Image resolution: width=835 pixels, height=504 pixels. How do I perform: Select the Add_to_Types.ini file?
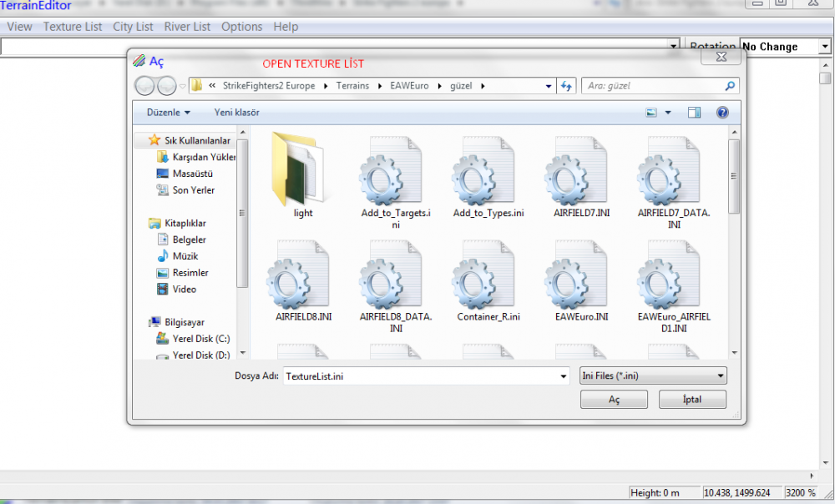(x=488, y=177)
